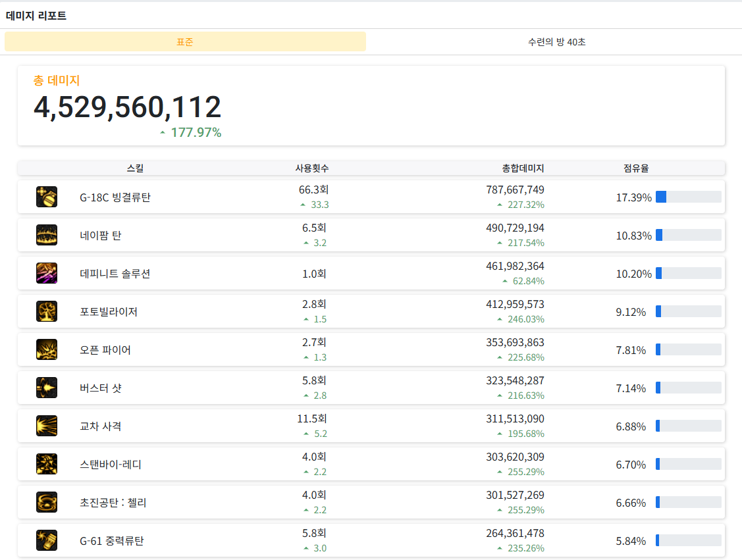The image size is (742, 560).
Task: Select the 교차 사격 skill icon
Action: (47, 426)
